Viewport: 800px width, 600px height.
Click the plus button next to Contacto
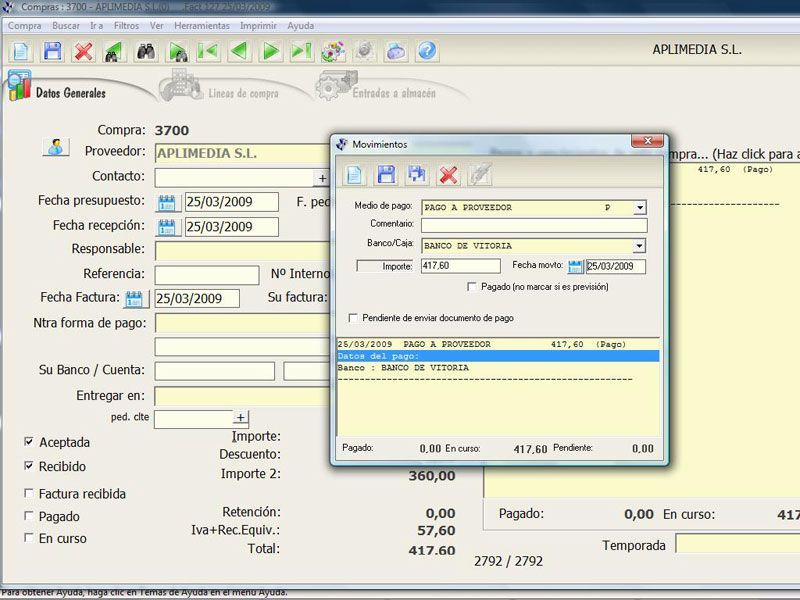(322, 178)
